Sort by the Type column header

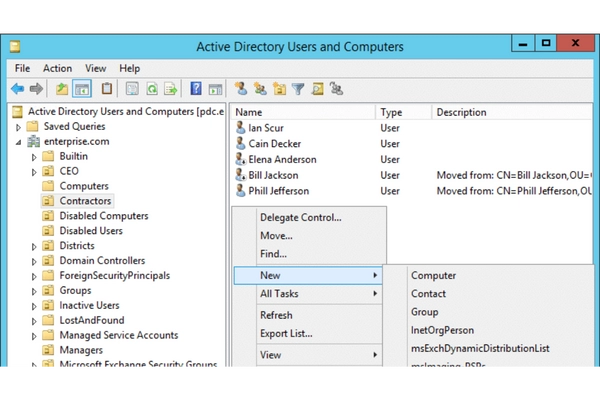(x=404, y=112)
